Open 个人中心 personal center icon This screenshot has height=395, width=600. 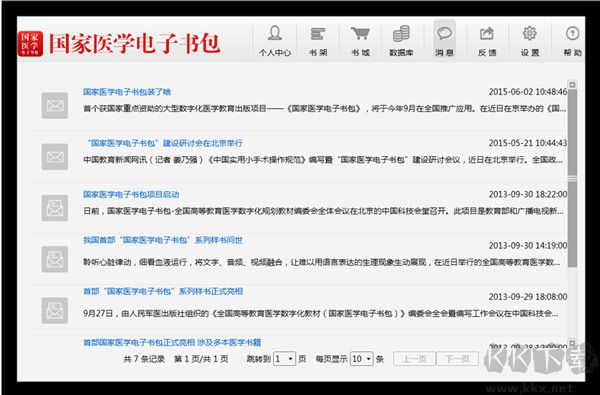[275, 41]
